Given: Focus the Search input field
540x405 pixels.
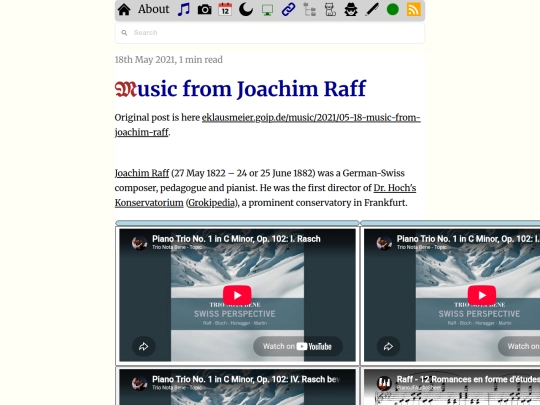Looking at the screenshot, I should 270,33.
